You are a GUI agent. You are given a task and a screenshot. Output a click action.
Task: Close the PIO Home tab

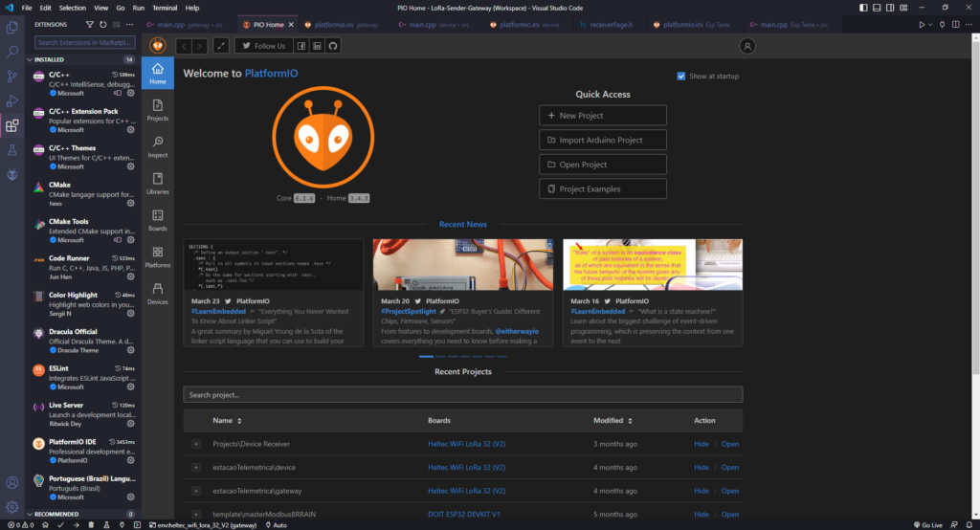(x=291, y=24)
